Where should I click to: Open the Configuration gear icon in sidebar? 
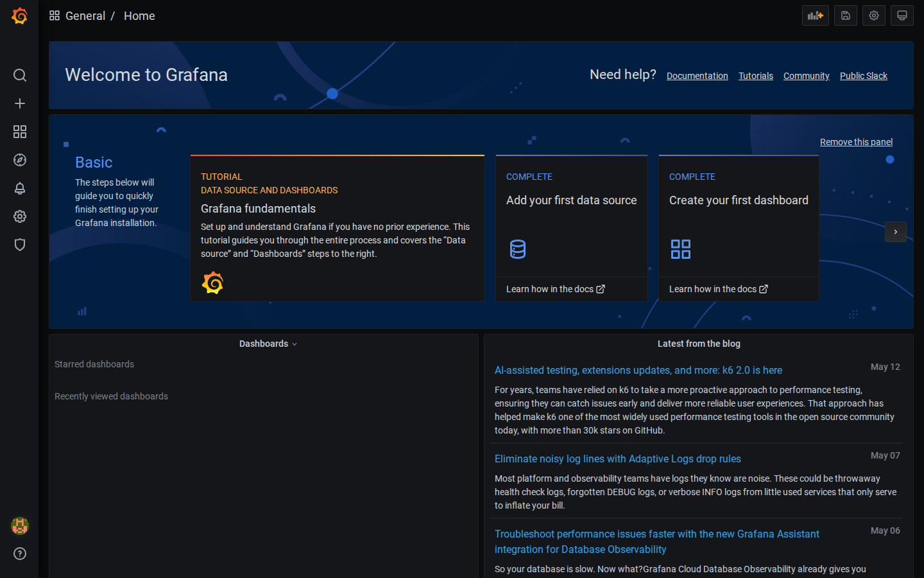point(20,216)
